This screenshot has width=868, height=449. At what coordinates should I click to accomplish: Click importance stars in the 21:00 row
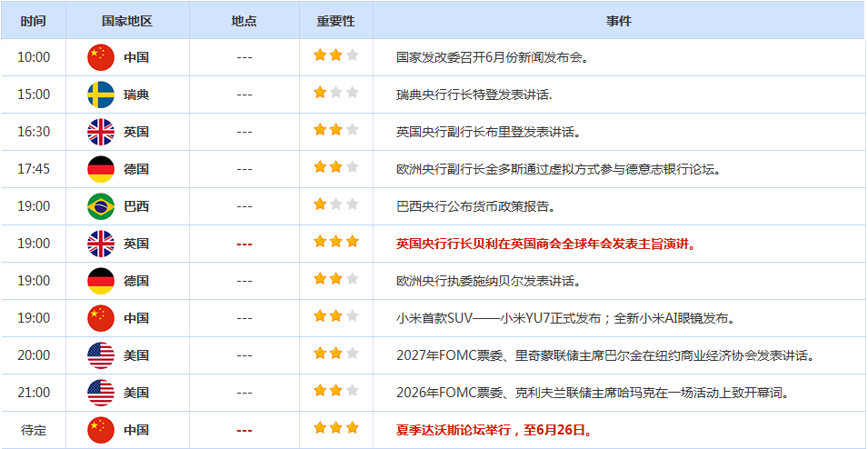click(336, 390)
